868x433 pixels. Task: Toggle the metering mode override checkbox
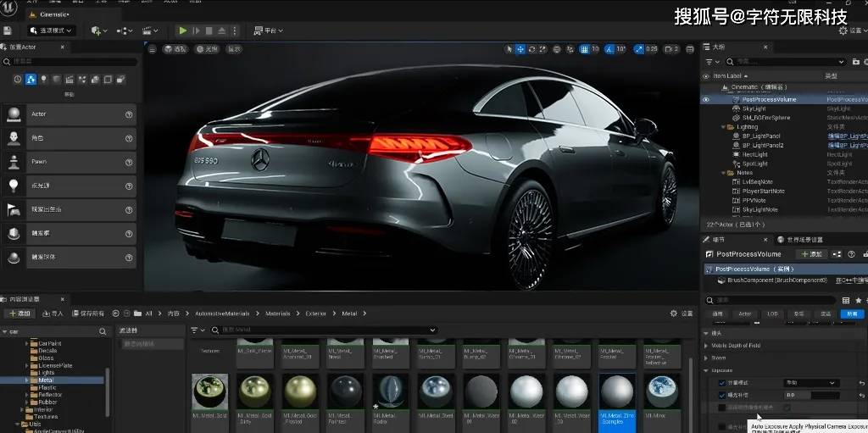[x=721, y=383]
